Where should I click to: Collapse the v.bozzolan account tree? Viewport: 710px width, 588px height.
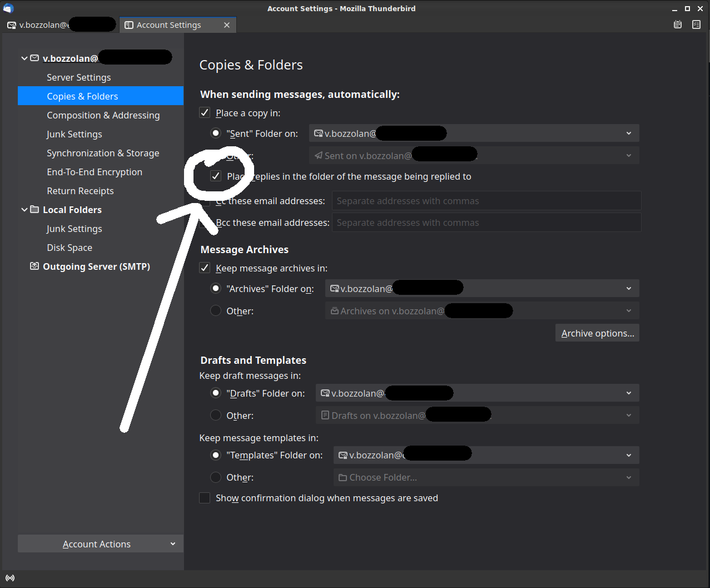pyautogui.click(x=24, y=58)
